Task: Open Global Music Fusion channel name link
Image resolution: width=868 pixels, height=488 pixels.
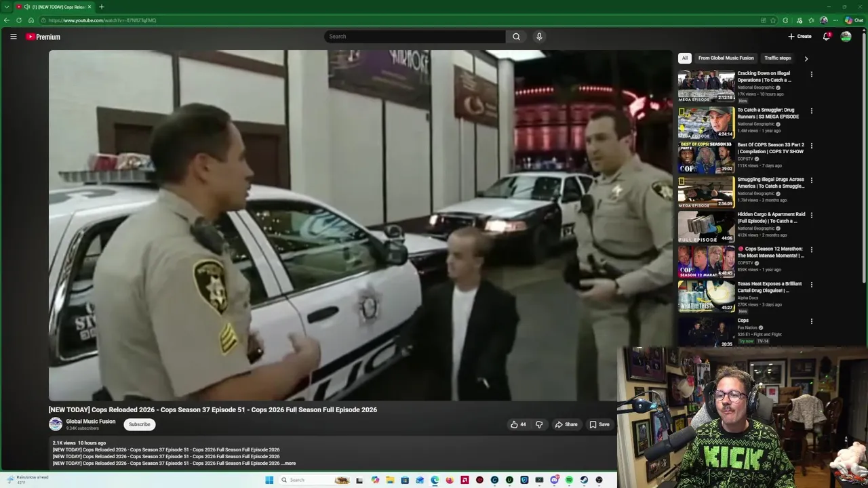Action: (91, 422)
